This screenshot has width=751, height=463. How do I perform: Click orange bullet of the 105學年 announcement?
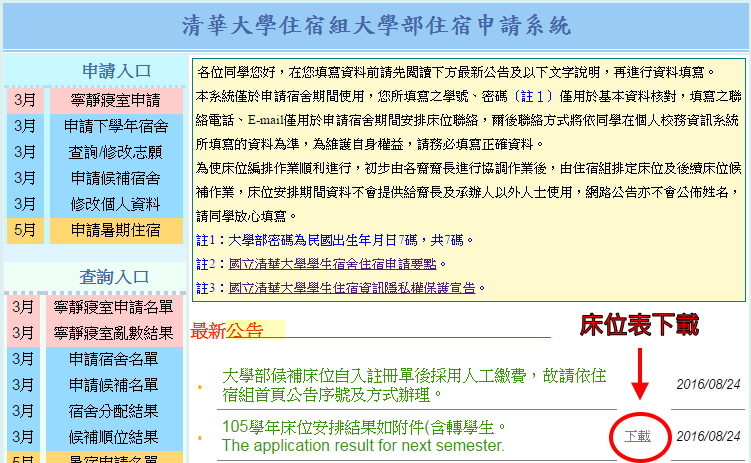(x=200, y=438)
